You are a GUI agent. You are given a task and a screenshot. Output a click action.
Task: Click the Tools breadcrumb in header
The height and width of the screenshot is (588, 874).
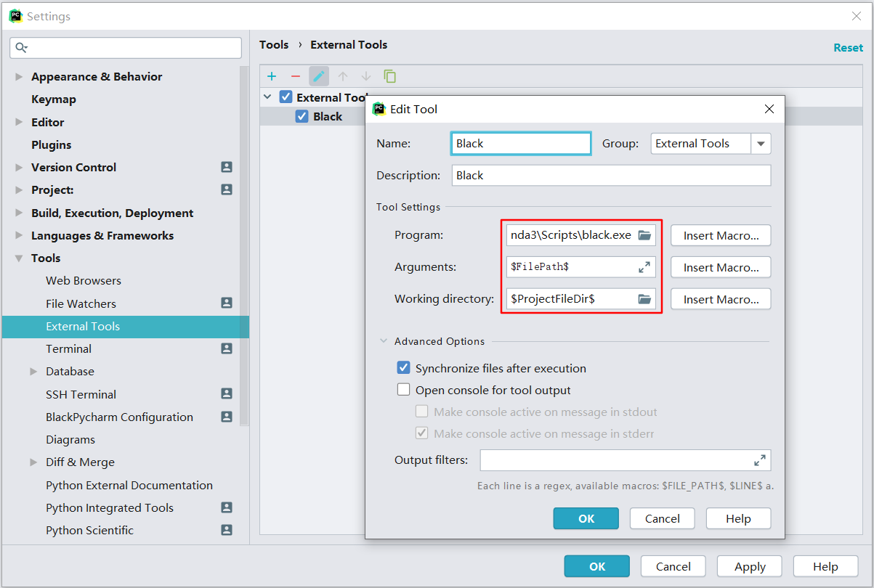tap(274, 44)
